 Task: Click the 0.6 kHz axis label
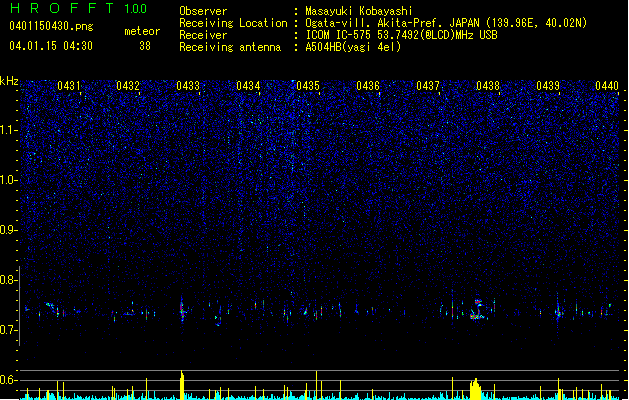tap(8, 380)
